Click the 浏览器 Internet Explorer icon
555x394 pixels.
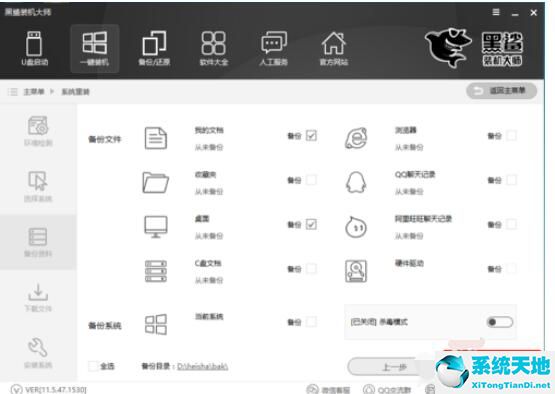[x=356, y=138]
